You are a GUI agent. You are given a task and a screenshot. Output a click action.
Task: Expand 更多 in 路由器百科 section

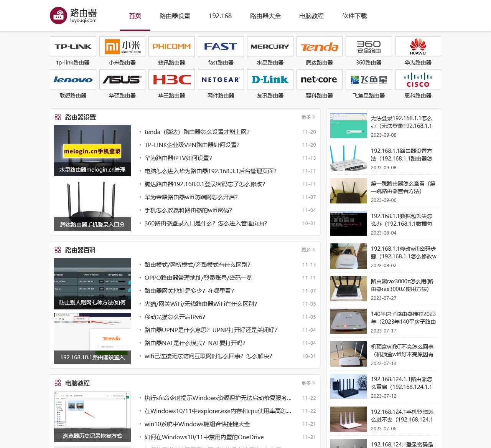308,250
